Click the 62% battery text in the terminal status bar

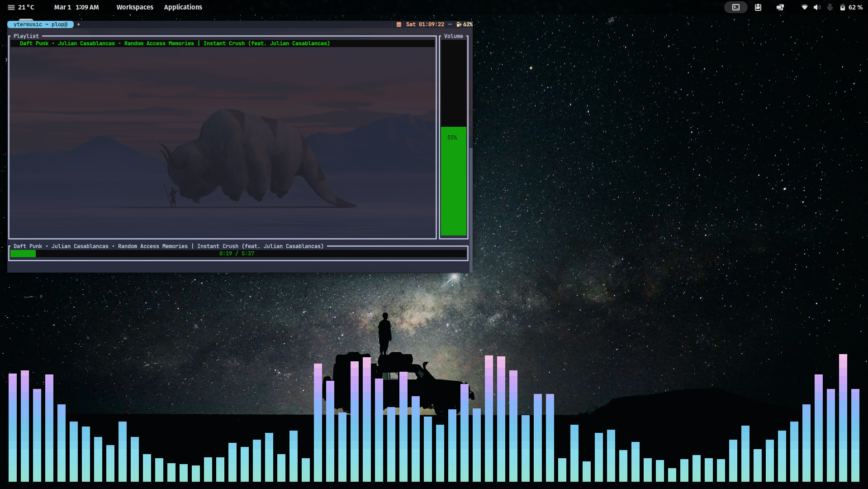468,24
